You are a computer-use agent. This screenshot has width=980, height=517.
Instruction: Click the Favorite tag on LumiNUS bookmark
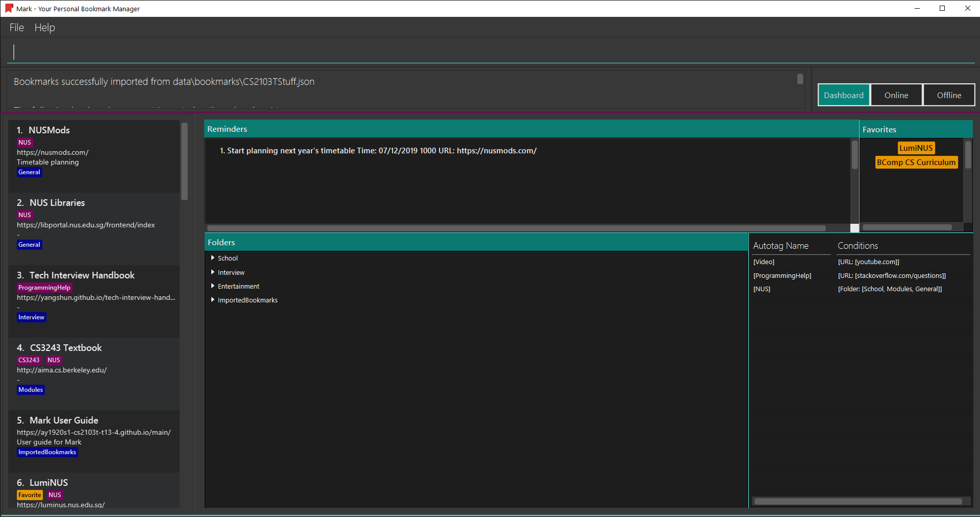tap(30, 495)
